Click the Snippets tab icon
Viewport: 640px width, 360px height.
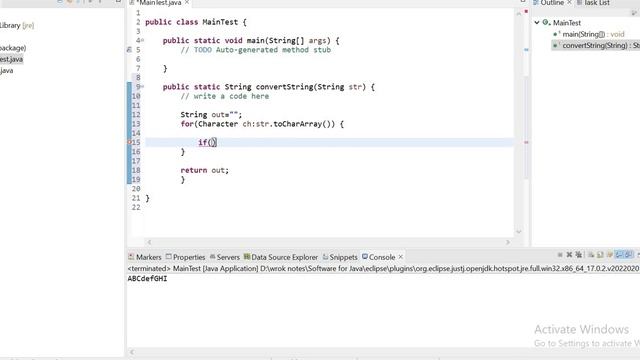pos(325,257)
